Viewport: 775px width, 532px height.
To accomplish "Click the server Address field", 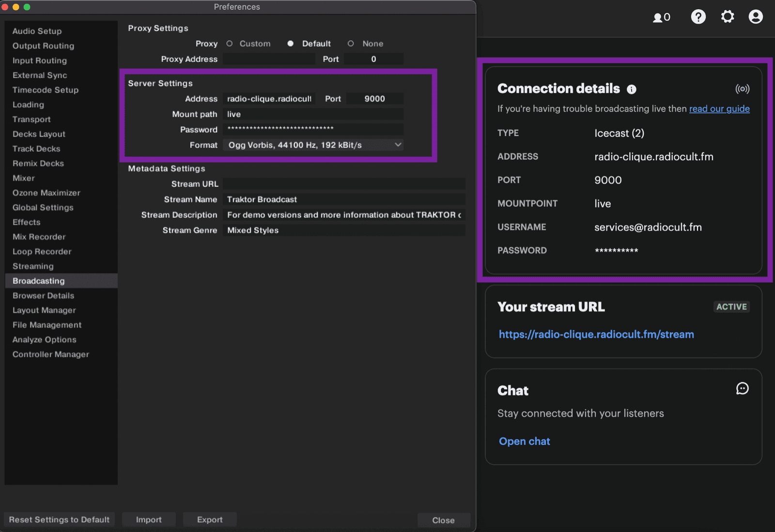I will (269, 99).
